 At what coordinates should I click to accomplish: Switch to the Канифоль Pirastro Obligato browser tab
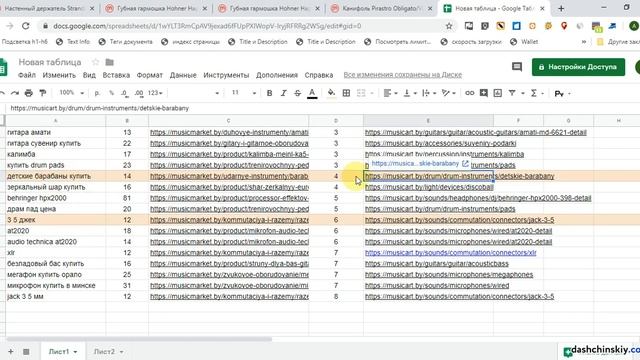[x=381, y=8]
